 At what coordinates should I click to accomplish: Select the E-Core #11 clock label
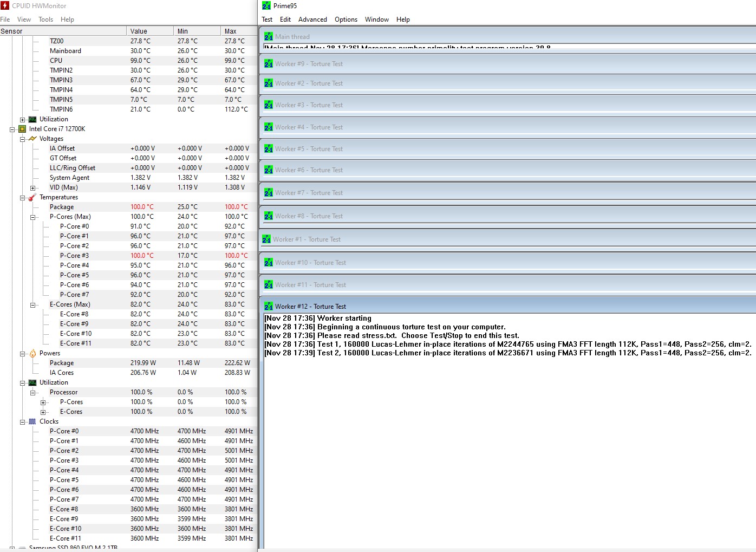coord(66,538)
